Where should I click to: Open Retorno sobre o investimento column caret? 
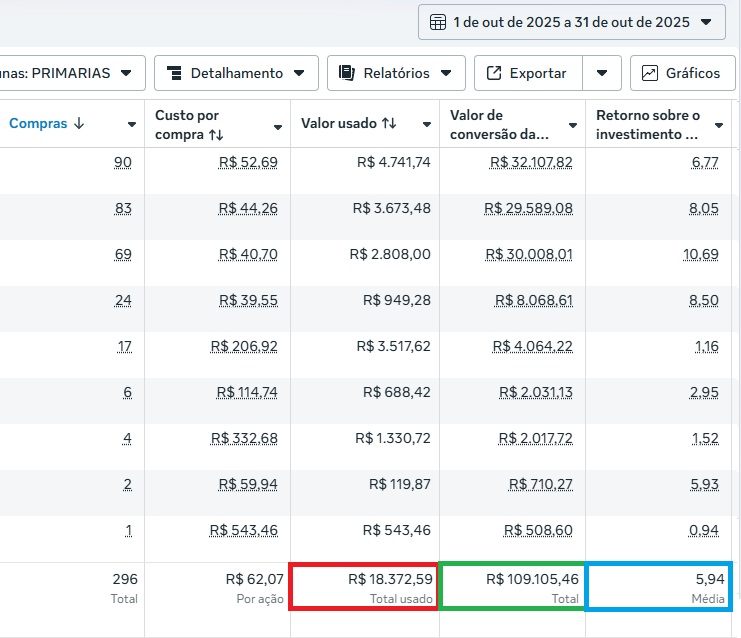click(718, 125)
